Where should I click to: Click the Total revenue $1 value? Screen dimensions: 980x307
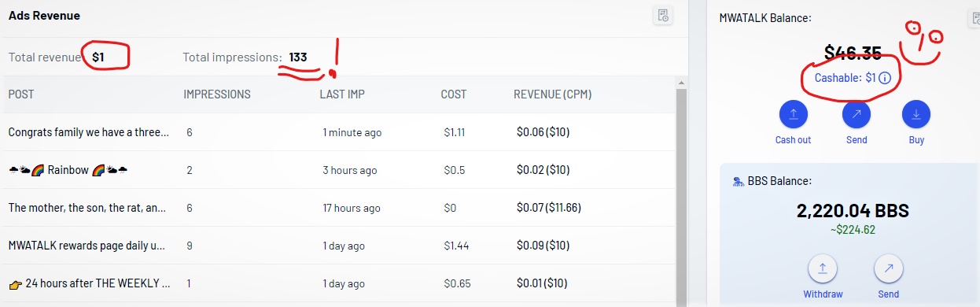(98, 57)
